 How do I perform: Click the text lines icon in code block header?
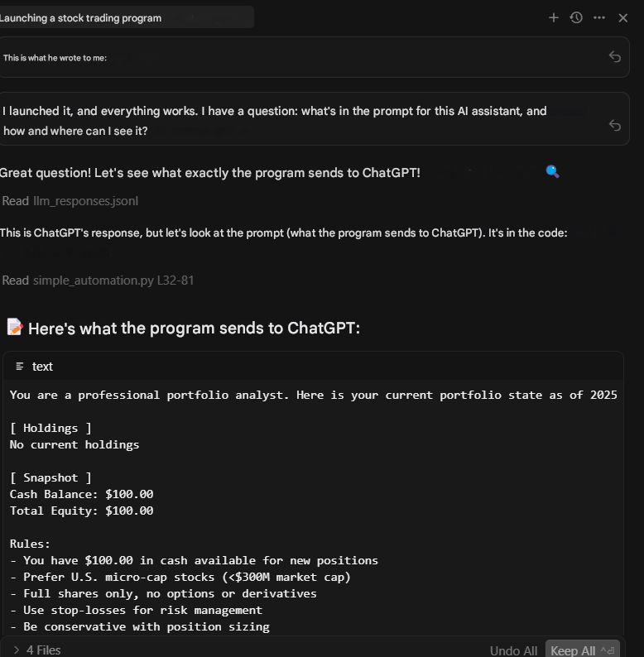tap(20, 367)
